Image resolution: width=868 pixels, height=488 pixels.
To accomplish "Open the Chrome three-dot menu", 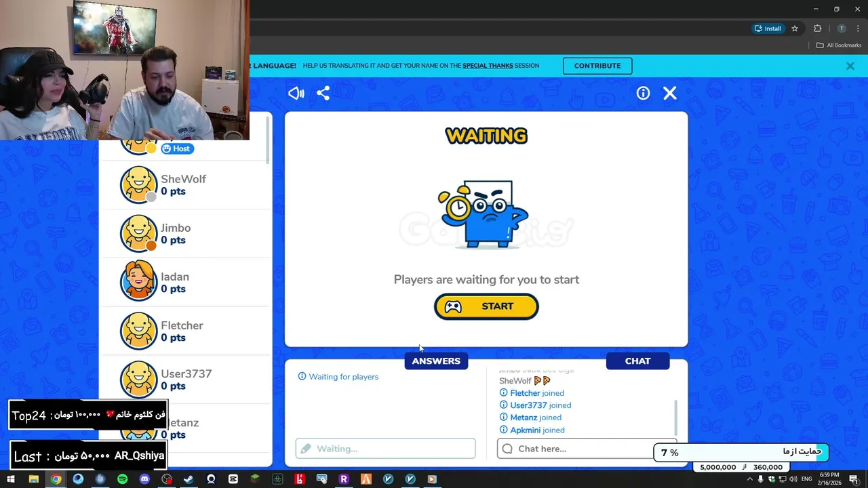I will 858,28.
